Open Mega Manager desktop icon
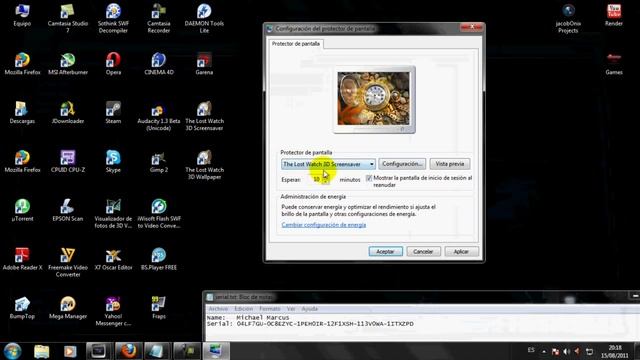640x360 pixels. [68, 308]
